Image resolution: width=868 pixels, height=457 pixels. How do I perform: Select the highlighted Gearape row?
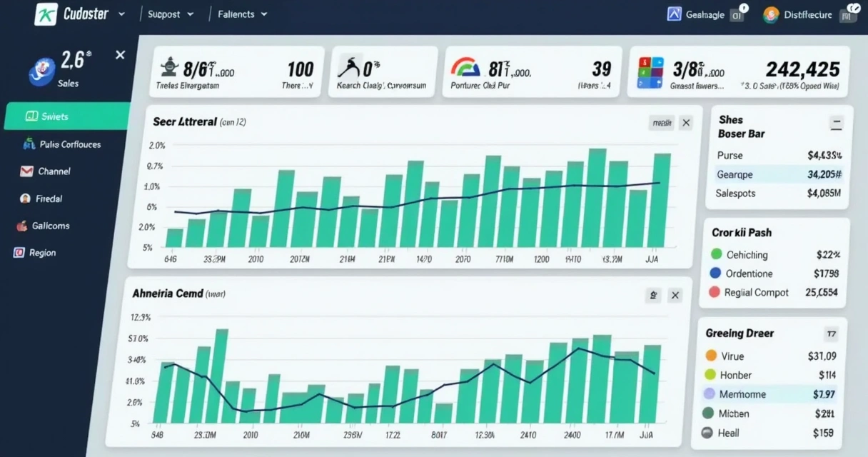click(x=779, y=174)
